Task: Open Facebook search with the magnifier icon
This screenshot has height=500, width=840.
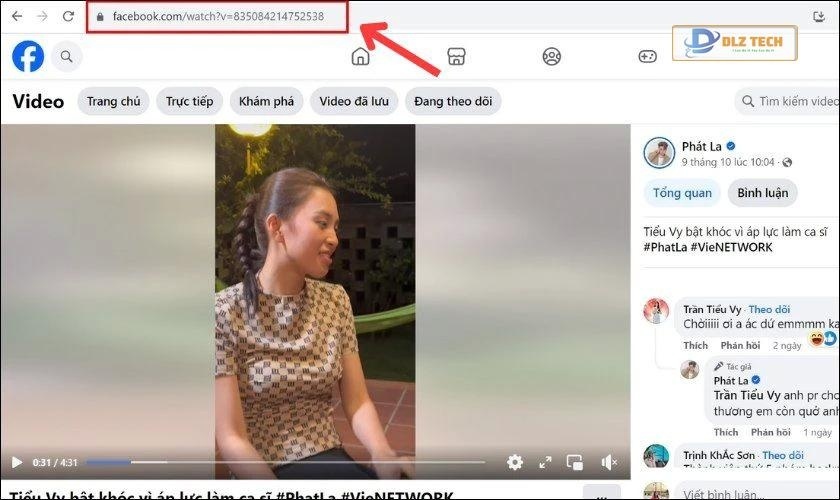Action: point(66,56)
